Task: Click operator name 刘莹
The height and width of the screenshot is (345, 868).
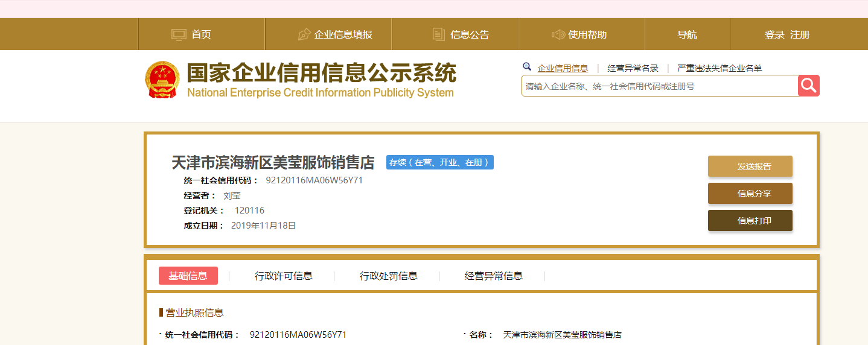Action: (x=232, y=195)
